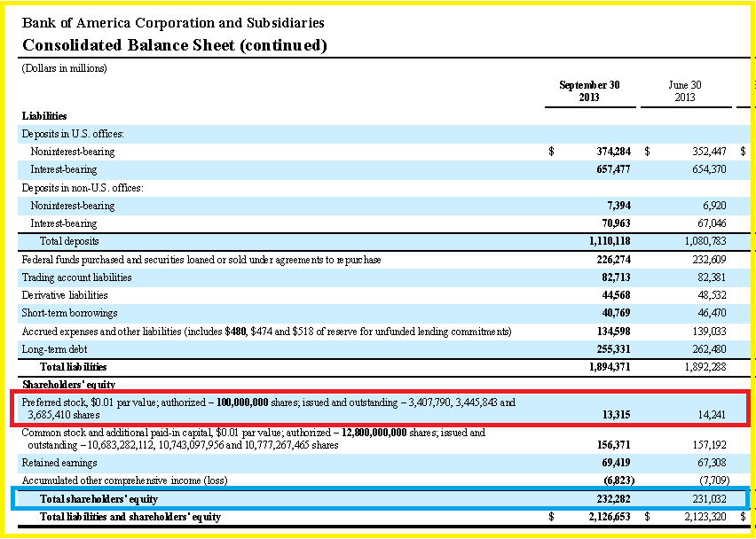Click the 'Total deposits' row label
Viewport: 756px width, 539px height.
click(x=69, y=241)
